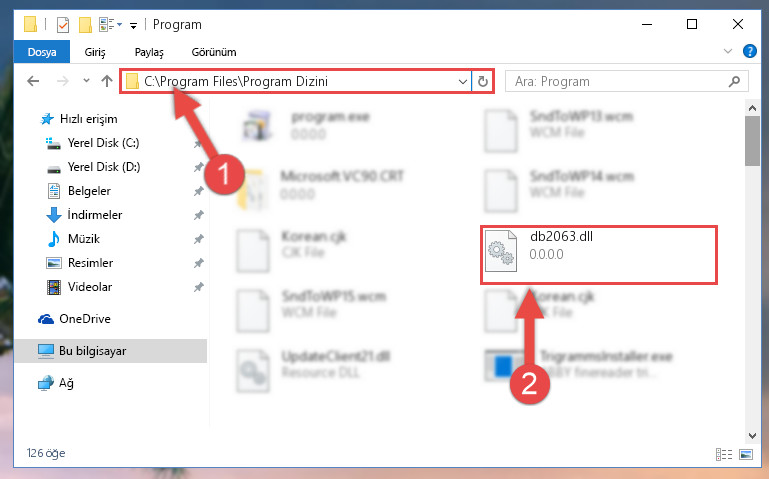This screenshot has height=479, width=769.
Task: Select the db2063.dll file
Action: click(x=599, y=254)
